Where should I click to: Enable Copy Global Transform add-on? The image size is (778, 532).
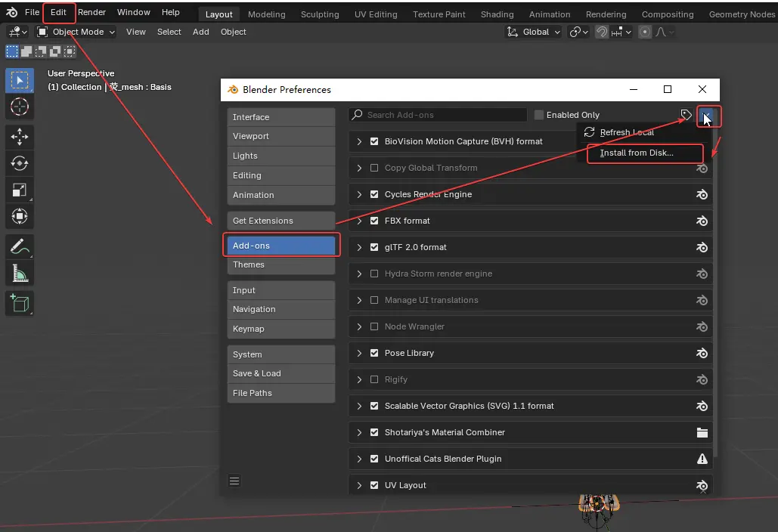tap(374, 168)
